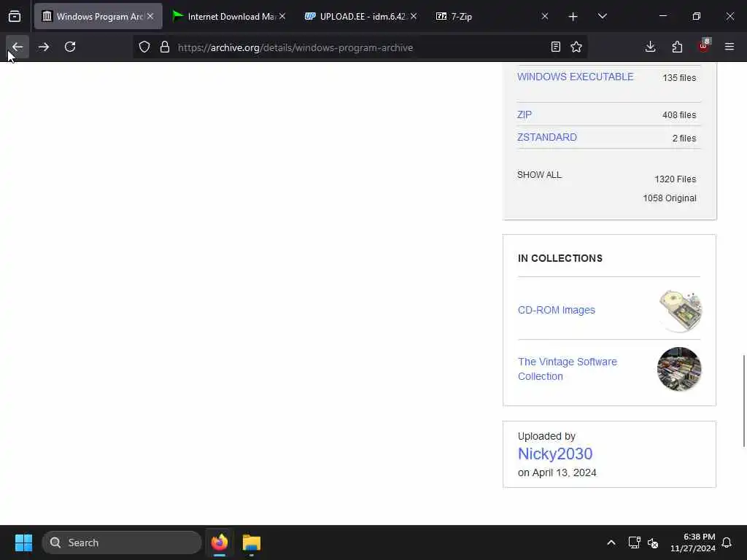Select the 'on April 13, 2024' text
The width and height of the screenshot is (747, 560).
click(x=557, y=472)
